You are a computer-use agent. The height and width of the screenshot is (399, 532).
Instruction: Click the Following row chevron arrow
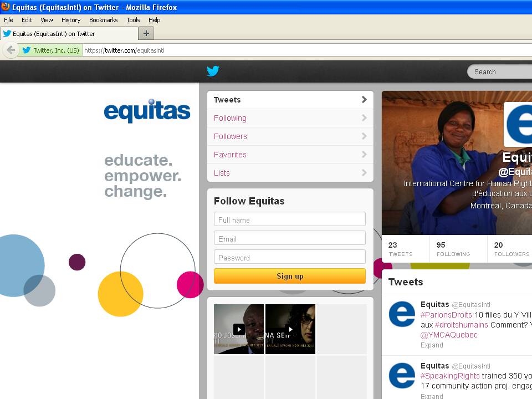coord(364,117)
